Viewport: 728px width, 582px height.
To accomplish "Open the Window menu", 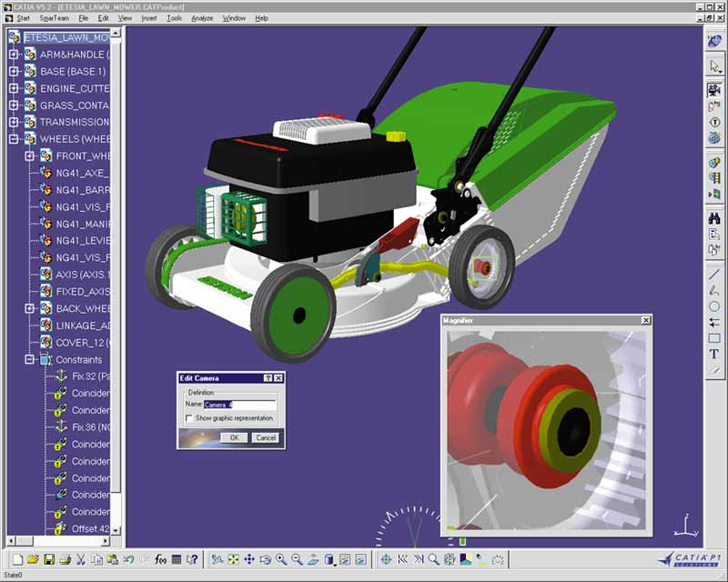I will click(x=234, y=18).
